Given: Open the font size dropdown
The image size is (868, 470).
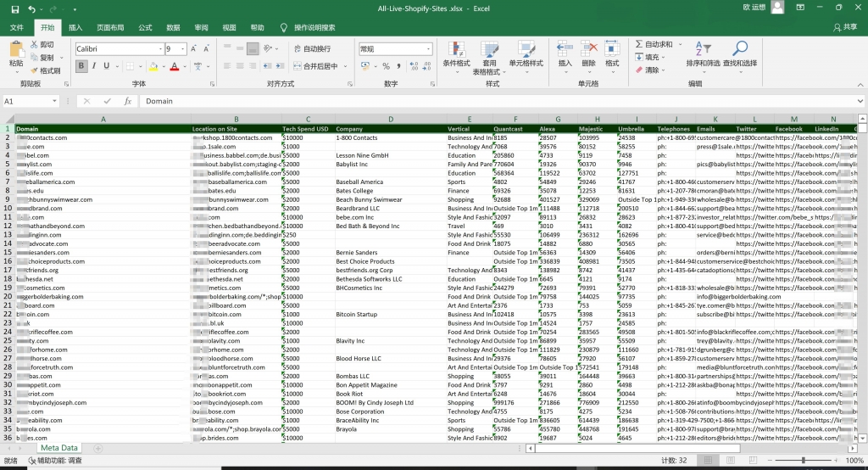Looking at the screenshot, I should pos(183,48).
